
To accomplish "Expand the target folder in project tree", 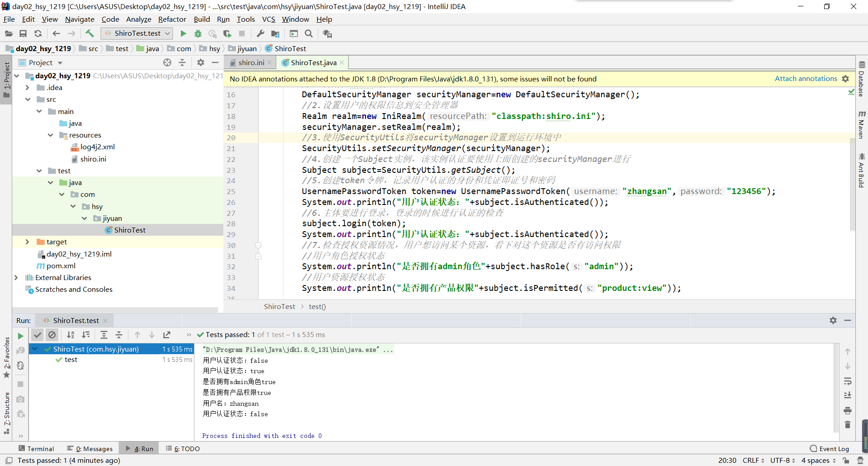I will pyautogui.click(x=27, y=242).
